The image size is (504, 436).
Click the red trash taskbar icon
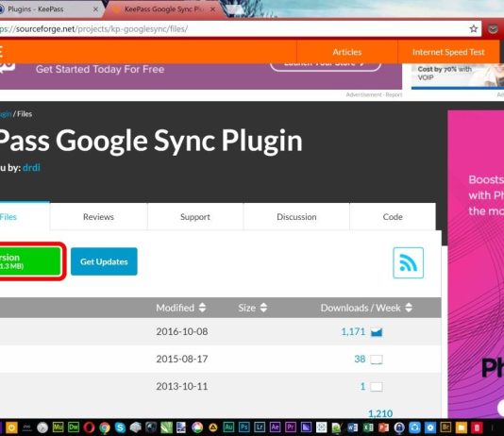coord(477,428)
